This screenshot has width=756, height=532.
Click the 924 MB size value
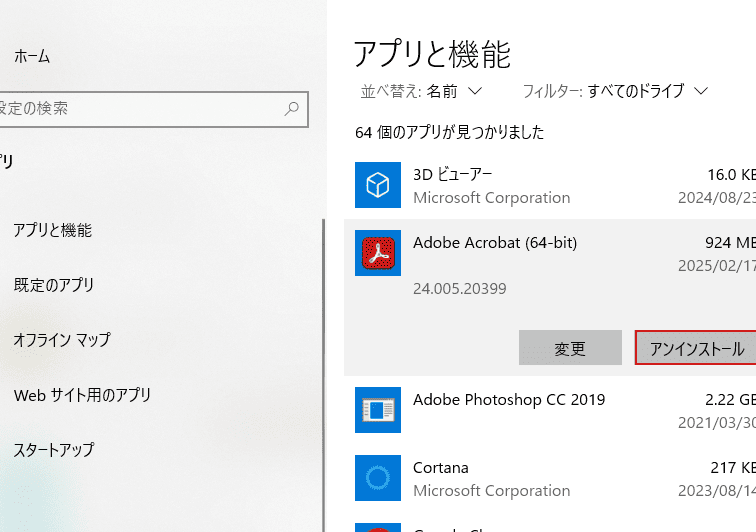(730, 242)
